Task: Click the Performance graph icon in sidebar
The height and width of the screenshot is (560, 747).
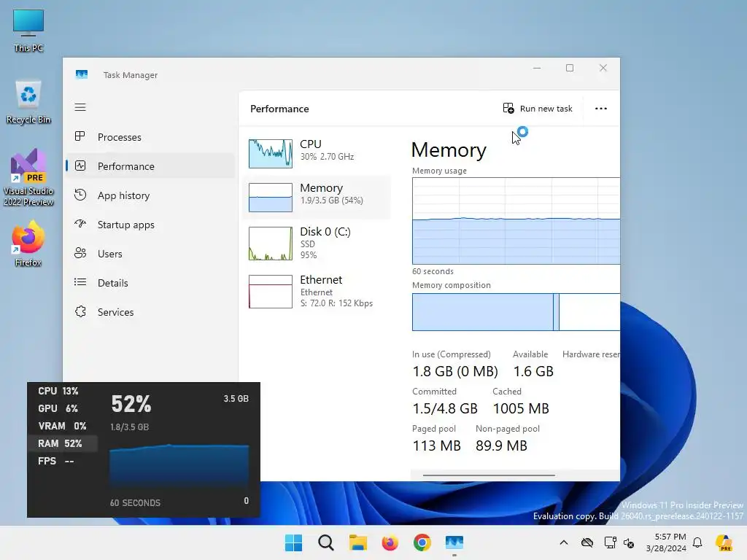Action: (x=80, y=166)
